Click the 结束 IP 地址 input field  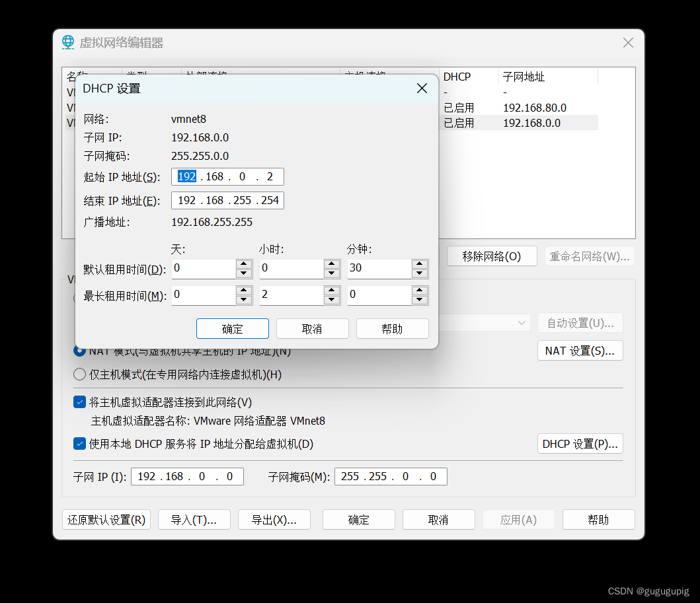pos(227,200)
